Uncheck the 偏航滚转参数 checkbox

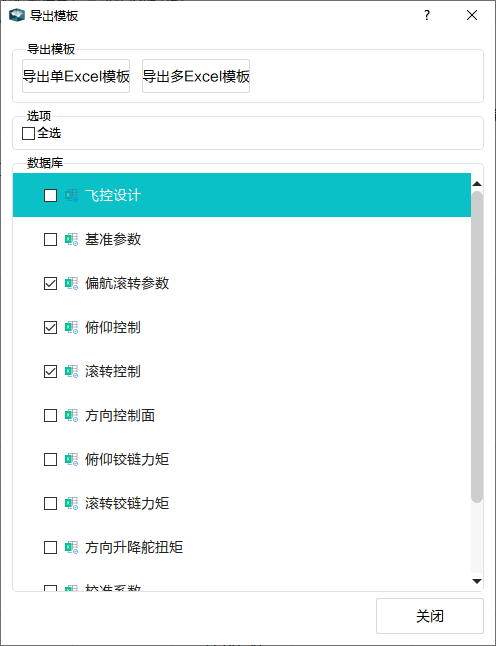click(50, 283)
